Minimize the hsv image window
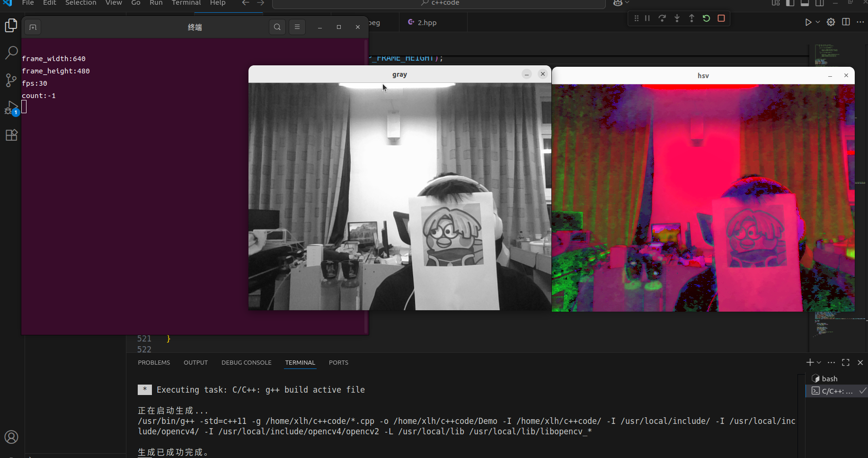This screenshot has height=458, width=868. coord(830,76)
